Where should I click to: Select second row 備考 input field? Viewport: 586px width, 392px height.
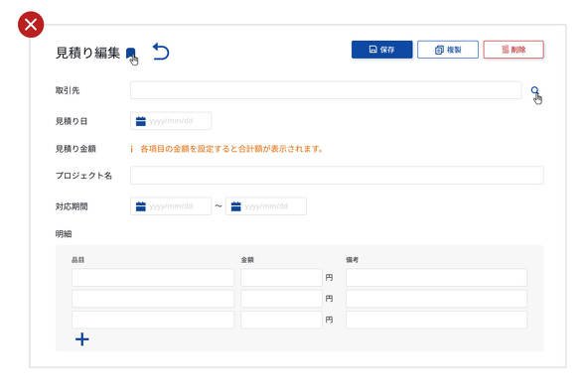pyautogui.click(x=436, y=299)
